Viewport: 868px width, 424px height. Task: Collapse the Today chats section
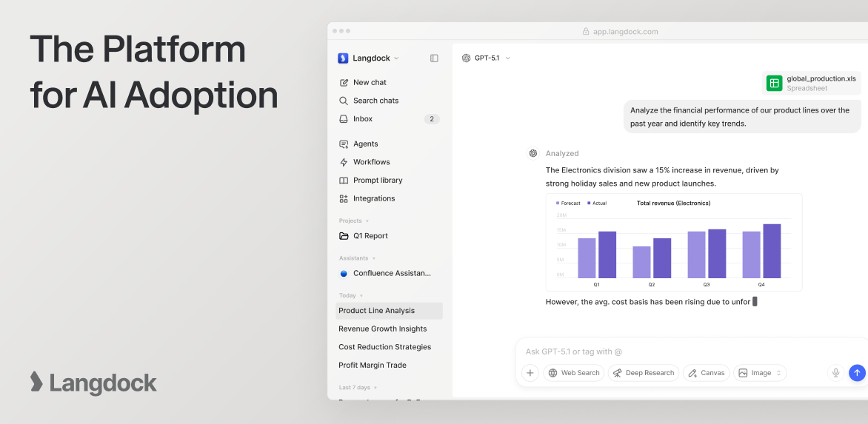(x=351, y=296)
